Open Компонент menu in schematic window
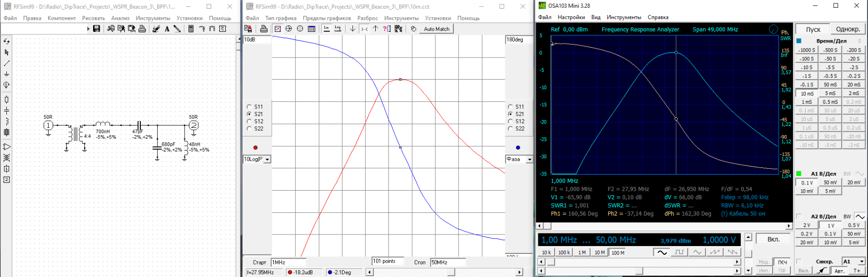Viewport: 868px width, 277px height. pos(62,18)
